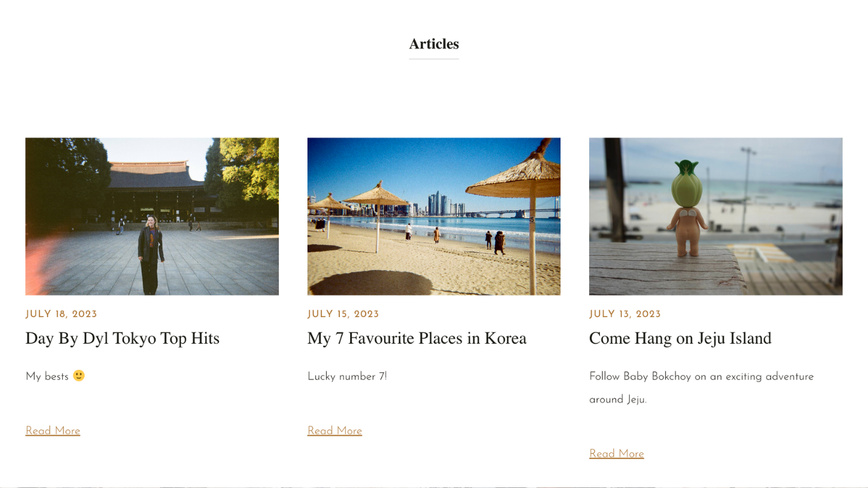The width and height of the screenshot is (868, 488).
Task: Click the 'Lucky number 7!' description text
Action: tap(347, 376)
